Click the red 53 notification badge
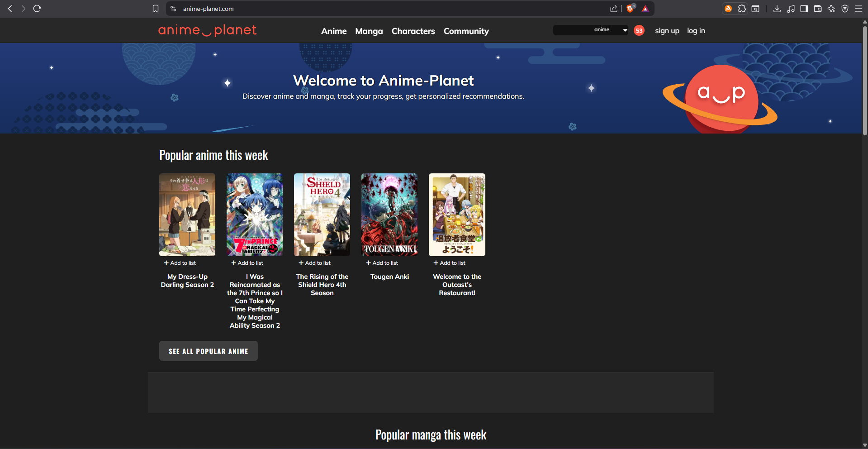The image size is (868, 449). click(x=639, y=30)
